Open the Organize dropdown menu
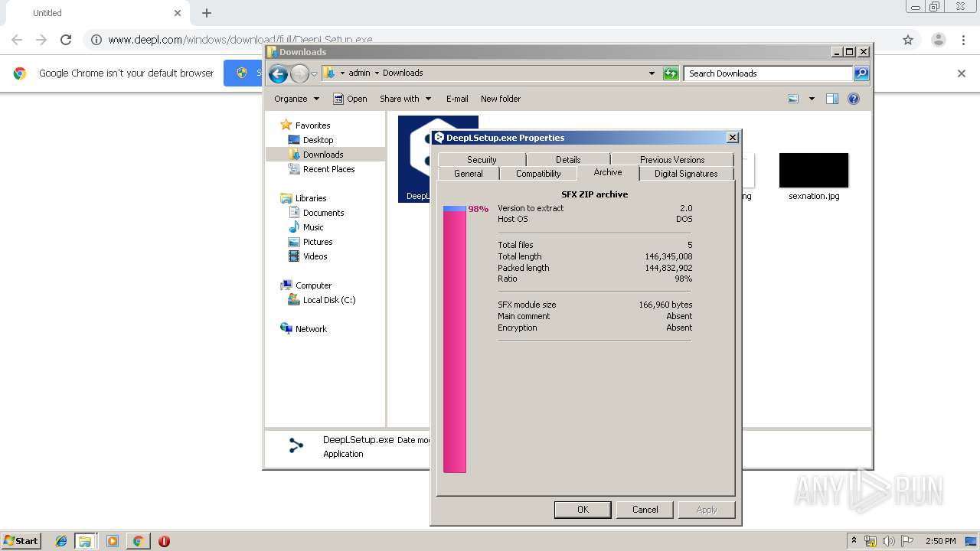 pos(296,99)
